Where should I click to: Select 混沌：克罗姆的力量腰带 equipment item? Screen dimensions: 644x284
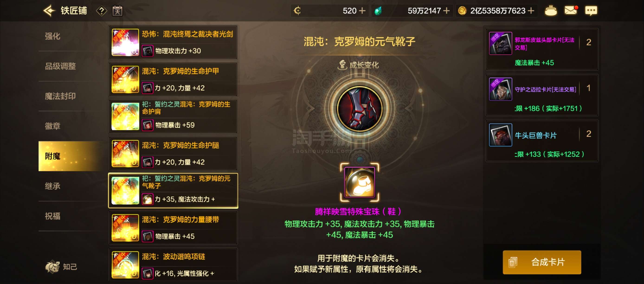173,228
